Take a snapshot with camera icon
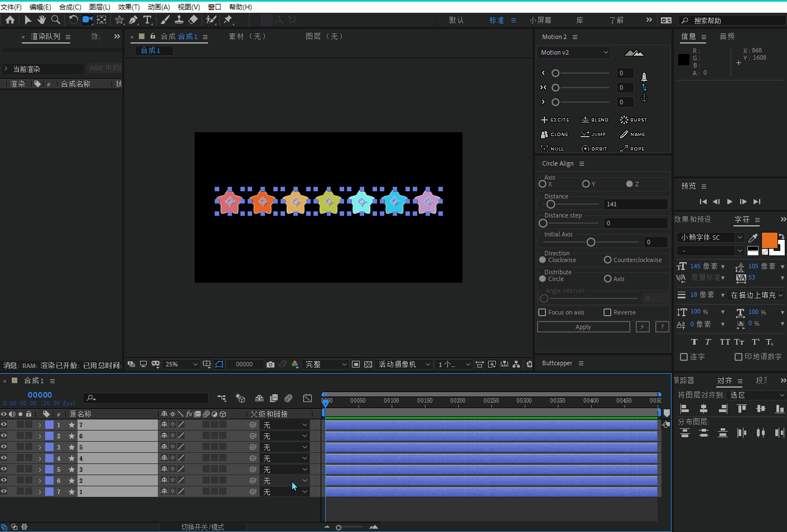Screen dimensions: 787x532 point(271,365)
